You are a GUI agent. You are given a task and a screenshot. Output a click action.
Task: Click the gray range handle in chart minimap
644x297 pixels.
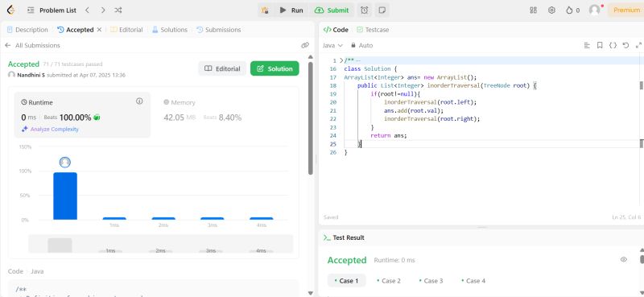click(60, 245)
